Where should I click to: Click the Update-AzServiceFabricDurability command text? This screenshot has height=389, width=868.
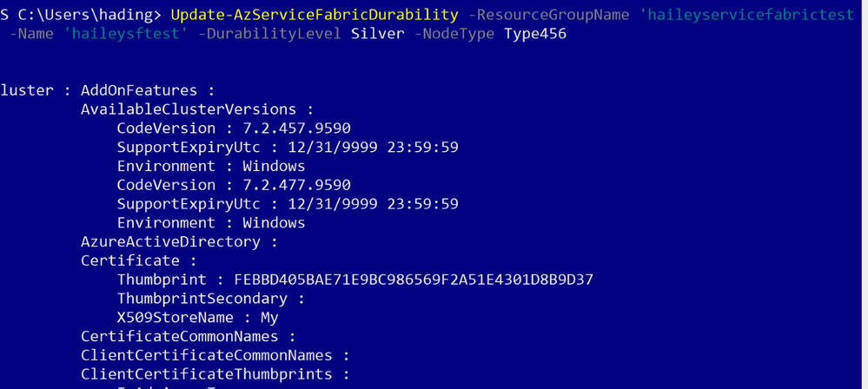click(x=315, y=15)
